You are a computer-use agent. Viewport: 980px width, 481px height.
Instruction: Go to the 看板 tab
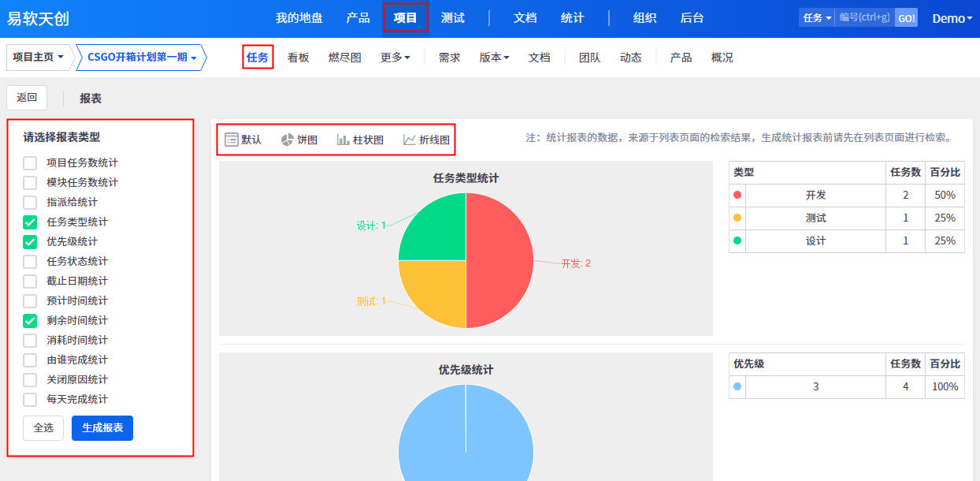click(299, 58)
